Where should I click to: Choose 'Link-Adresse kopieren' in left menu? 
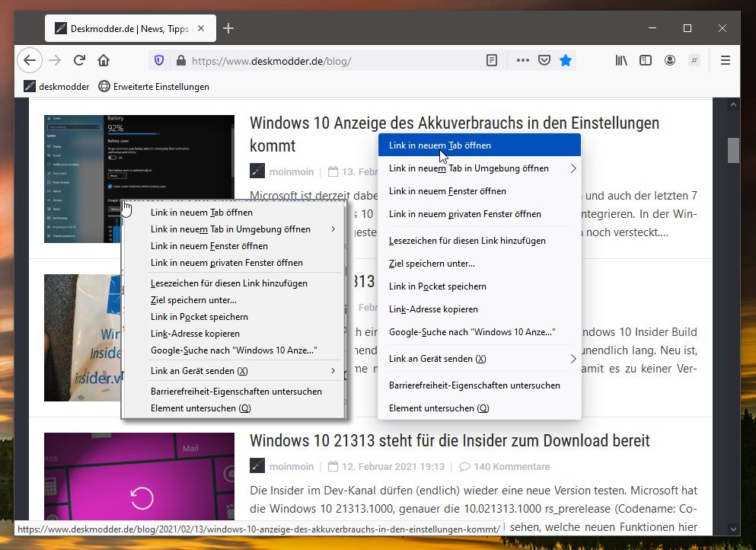234,334
